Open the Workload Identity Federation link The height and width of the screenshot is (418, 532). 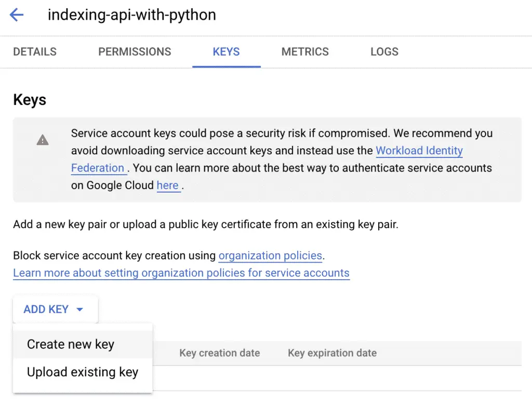(x=419, y=150)
